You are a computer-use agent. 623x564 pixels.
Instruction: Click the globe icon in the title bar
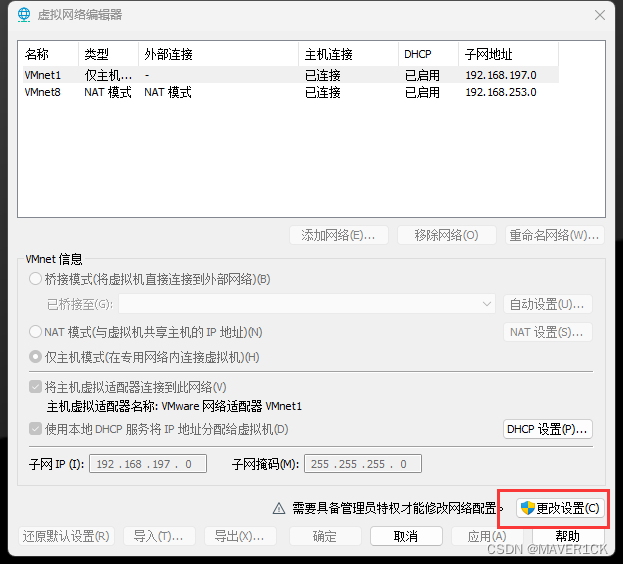[x=24, y=15]
